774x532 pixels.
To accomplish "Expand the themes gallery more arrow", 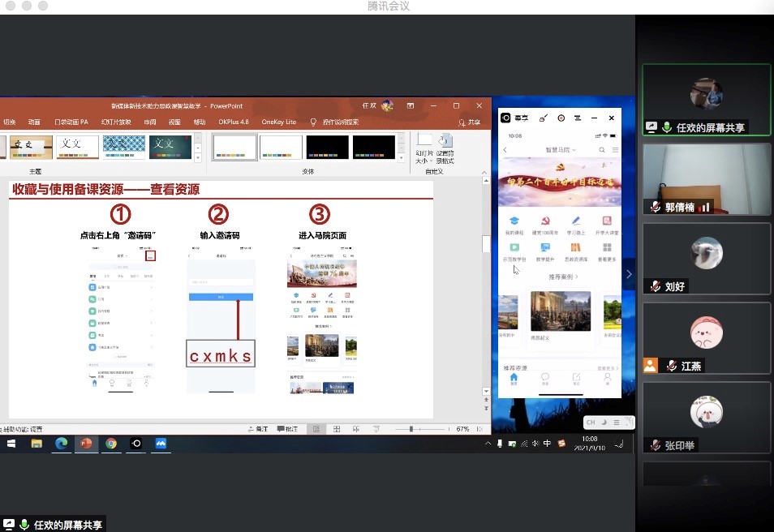I will (x=198, y=158).
